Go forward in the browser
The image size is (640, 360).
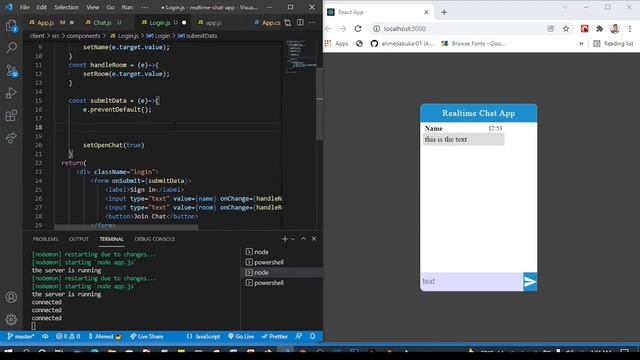[343, 29]
